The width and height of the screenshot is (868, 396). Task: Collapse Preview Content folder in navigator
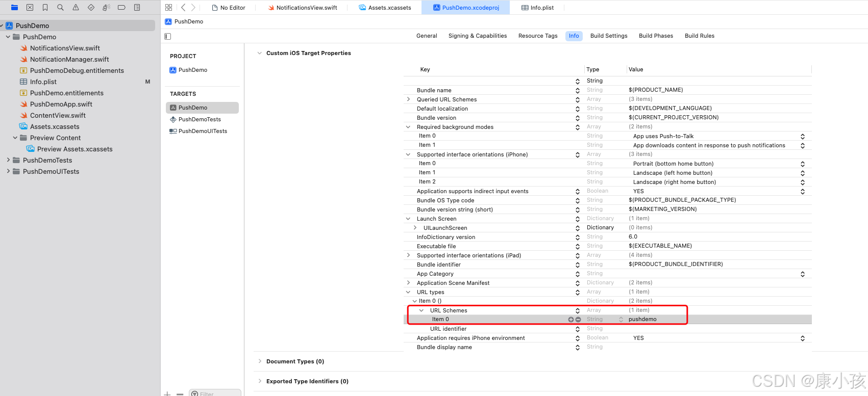click(x=15, y=138)
